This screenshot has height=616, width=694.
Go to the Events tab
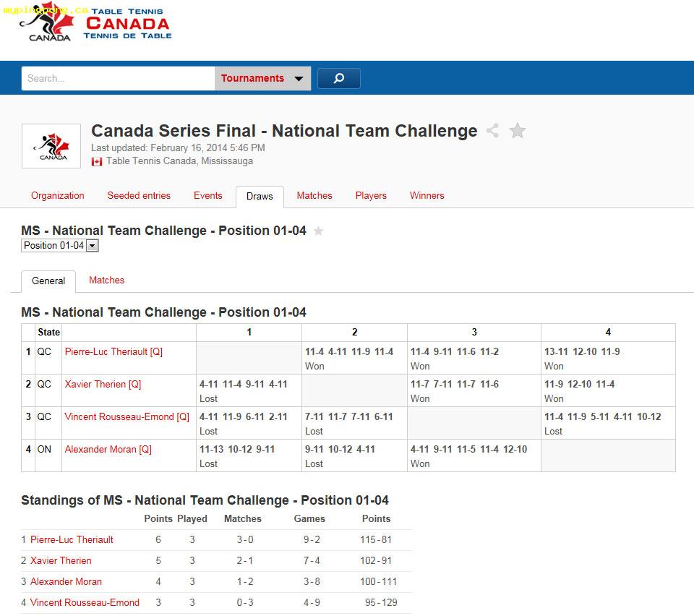[x=208, y=196]
